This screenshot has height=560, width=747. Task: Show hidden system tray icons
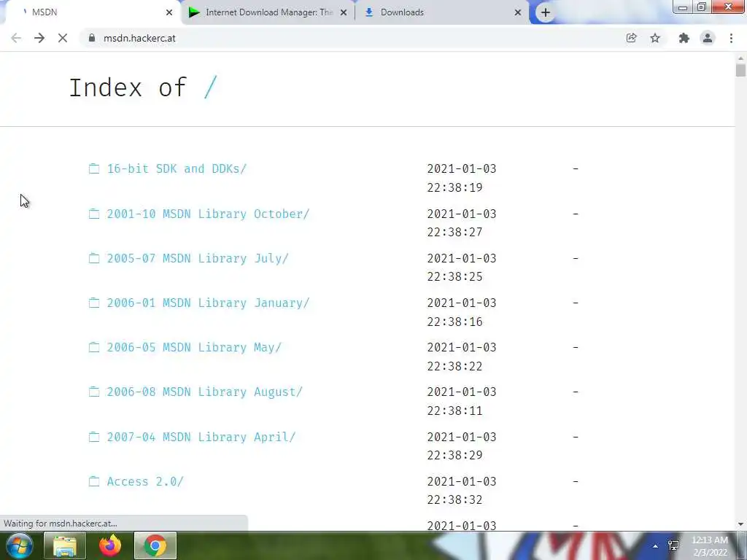(656, 546)
